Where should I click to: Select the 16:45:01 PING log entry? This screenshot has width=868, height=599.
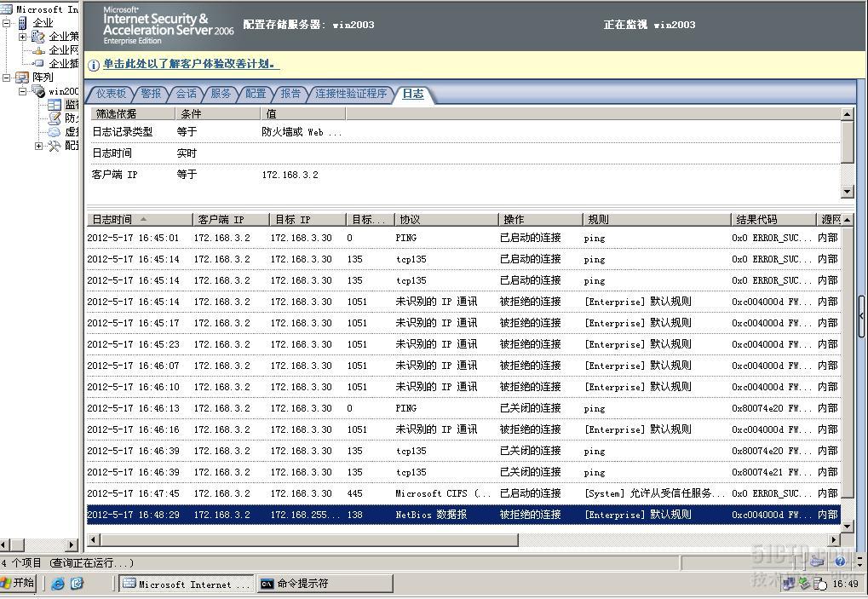tap(464, 238)
